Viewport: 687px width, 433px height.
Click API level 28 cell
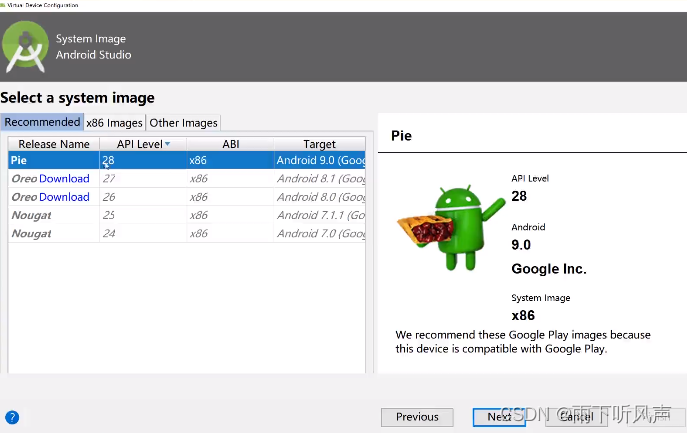(143, 160)
